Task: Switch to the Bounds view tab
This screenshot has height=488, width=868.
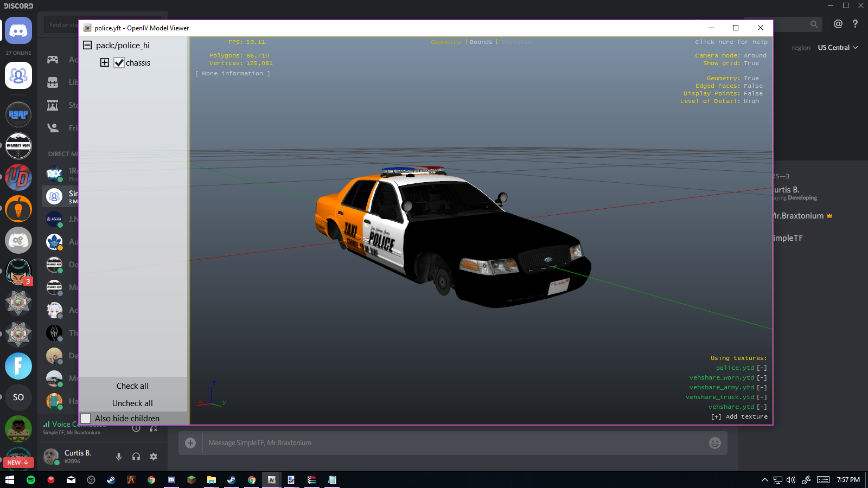Action: [481, 42]
